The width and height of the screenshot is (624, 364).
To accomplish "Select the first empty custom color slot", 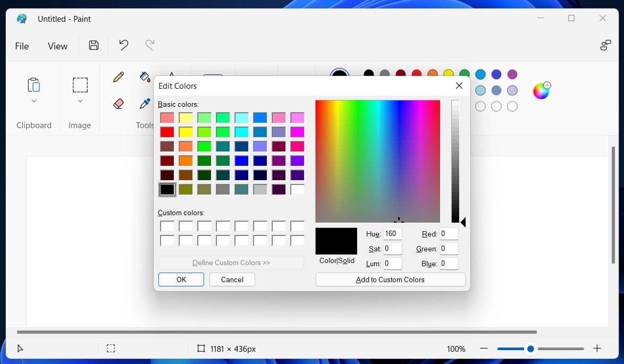I will click(167, 226).
